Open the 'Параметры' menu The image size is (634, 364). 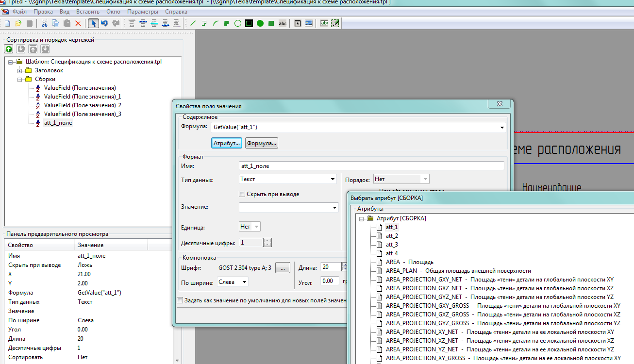pos(142,11)
